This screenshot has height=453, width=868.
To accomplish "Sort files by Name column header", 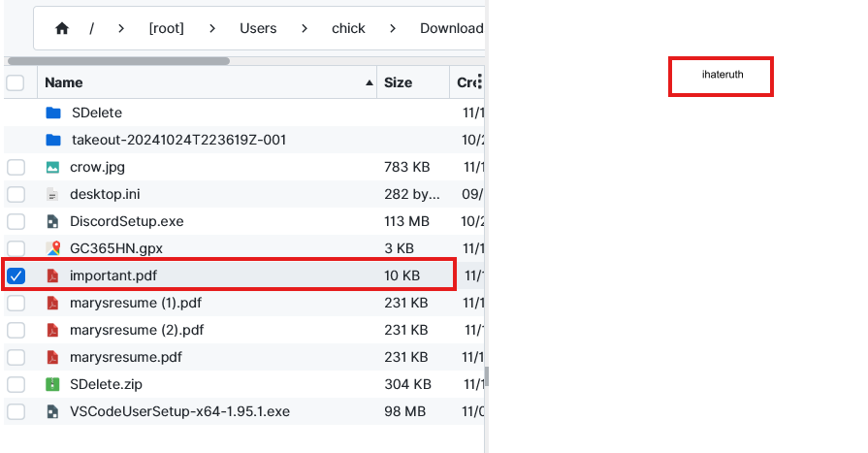I will (64, 82).
